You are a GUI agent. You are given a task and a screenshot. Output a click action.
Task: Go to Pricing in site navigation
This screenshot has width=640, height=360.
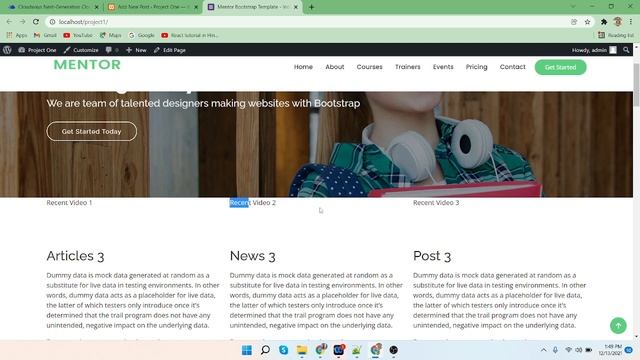pyautogui.click(x=476, y=67)
